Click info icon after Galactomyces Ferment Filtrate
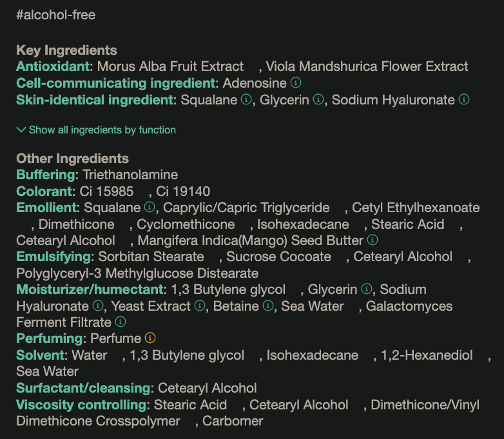Screen dimensions: 504x439 120,322
